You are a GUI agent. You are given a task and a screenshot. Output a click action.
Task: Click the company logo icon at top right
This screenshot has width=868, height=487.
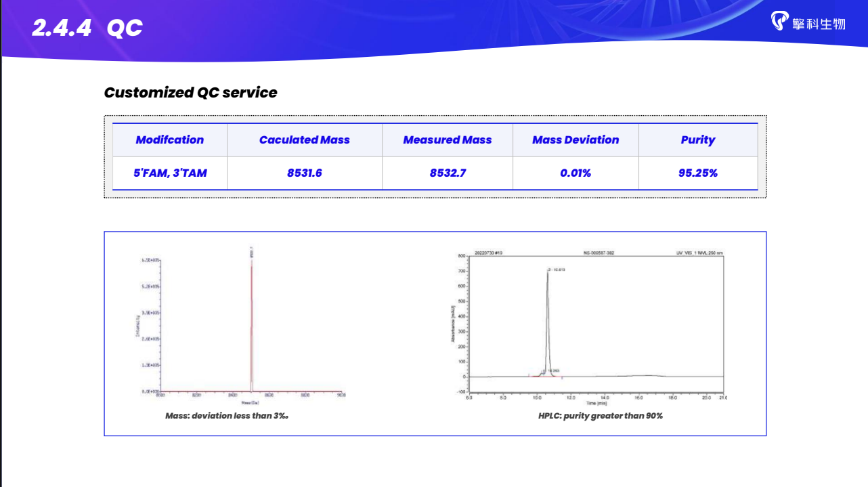780,21
